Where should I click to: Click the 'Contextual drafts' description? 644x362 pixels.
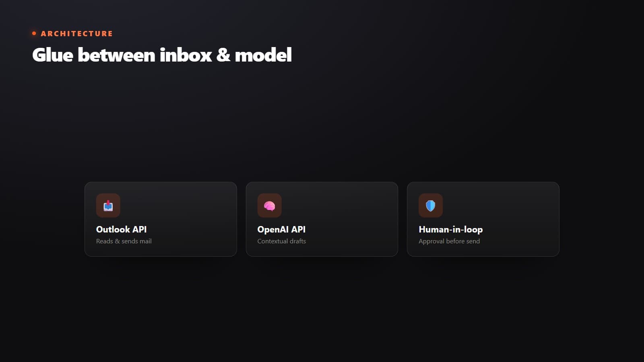tap(282, 241)
